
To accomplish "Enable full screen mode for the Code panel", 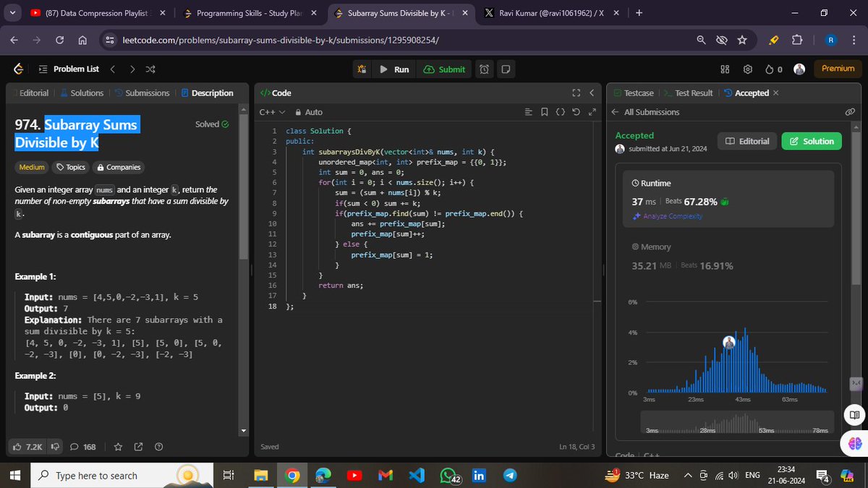I will [x=576, y=93].
